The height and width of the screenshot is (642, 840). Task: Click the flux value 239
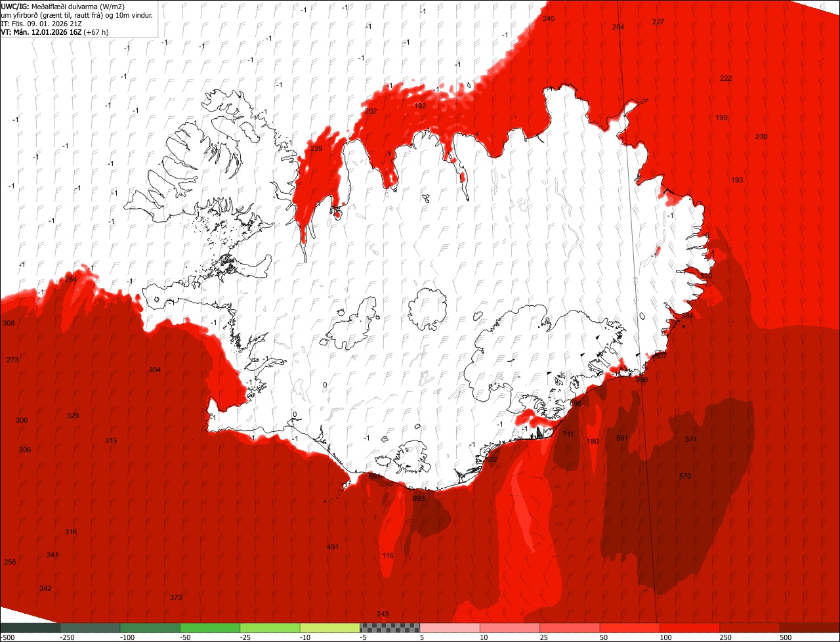(x=316, y=149)
